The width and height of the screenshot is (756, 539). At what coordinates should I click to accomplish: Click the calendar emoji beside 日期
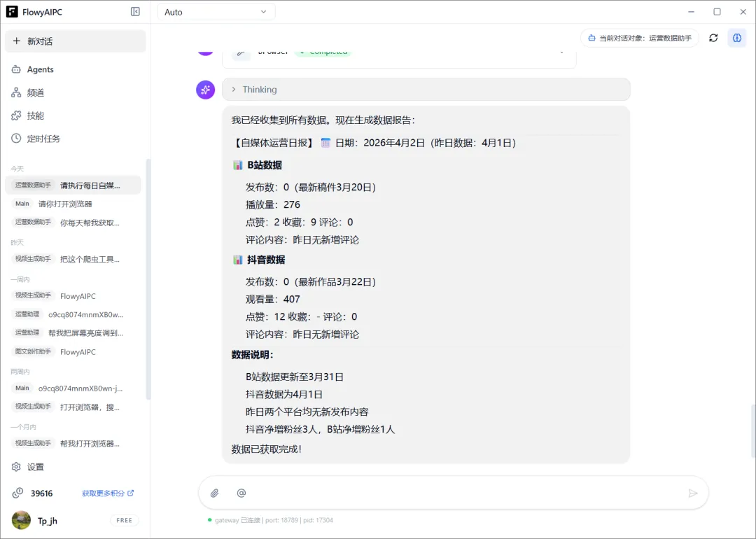pyautogui.click(x=325, y=143)
